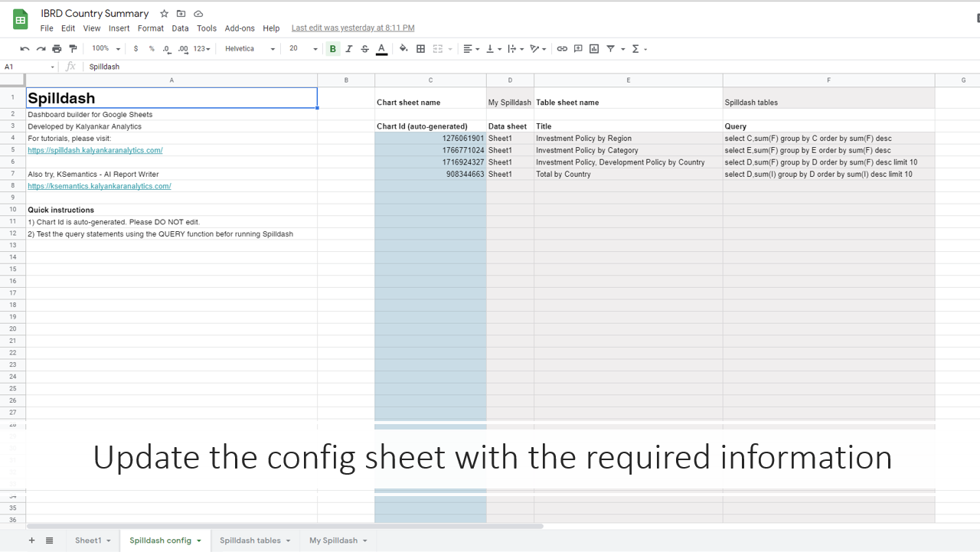Select the cell with Chart Id 908344663
Image resolution: width=980 pixels, height=552 pixels.
point(430,175)
